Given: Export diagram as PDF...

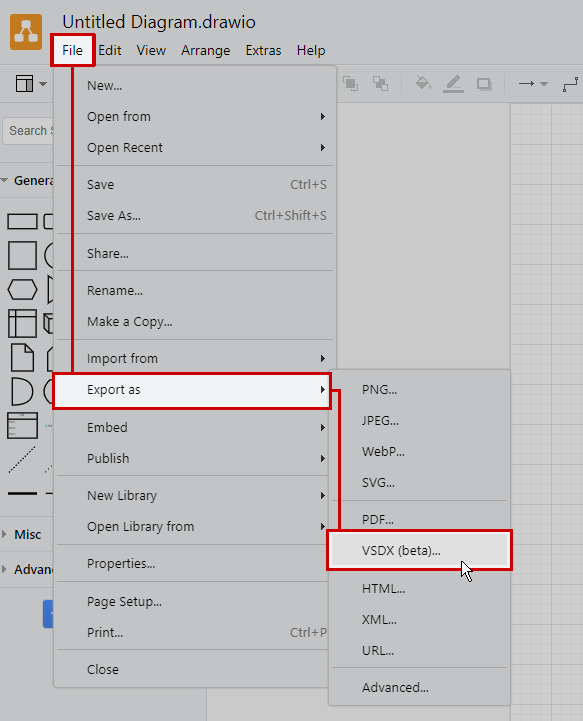Looking at the screenshot, I should point(419,520).
